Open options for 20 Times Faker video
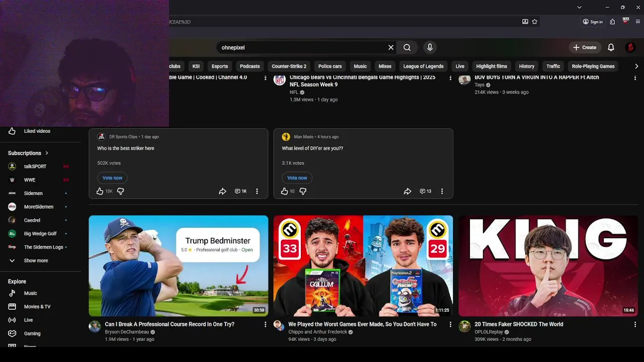644x362 pixels. pyautogui.click(x=635, y=325)
